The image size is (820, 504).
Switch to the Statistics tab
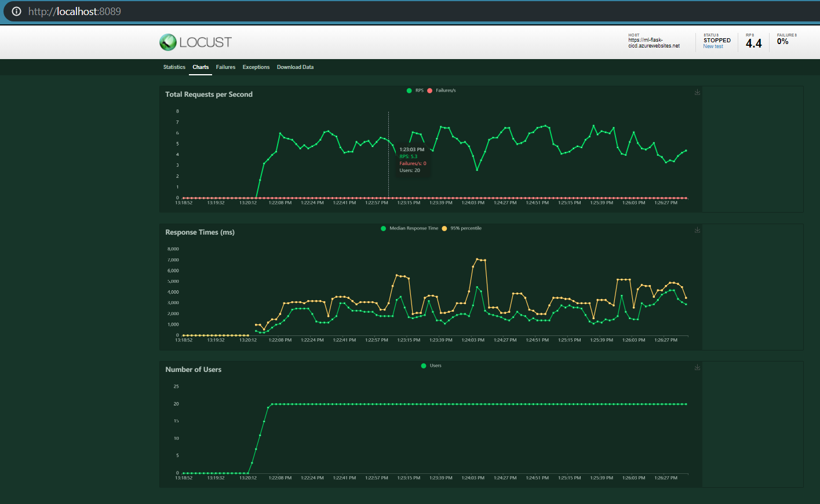pos(174,67)
